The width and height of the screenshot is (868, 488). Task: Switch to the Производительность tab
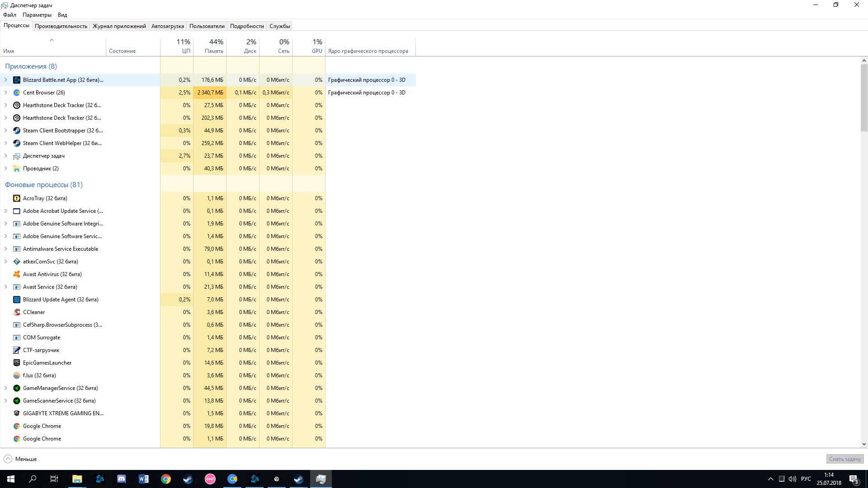[61, 26]
